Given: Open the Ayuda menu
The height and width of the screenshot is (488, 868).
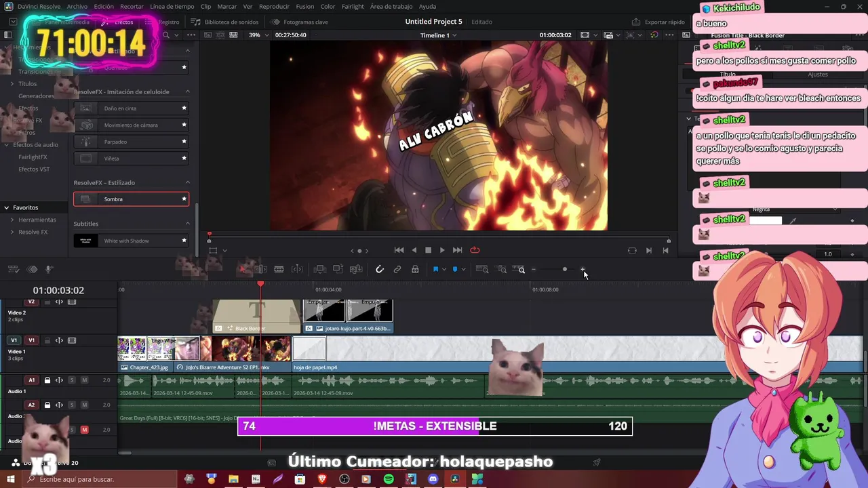Looking at the screenshot, I should tap(428, 6).
